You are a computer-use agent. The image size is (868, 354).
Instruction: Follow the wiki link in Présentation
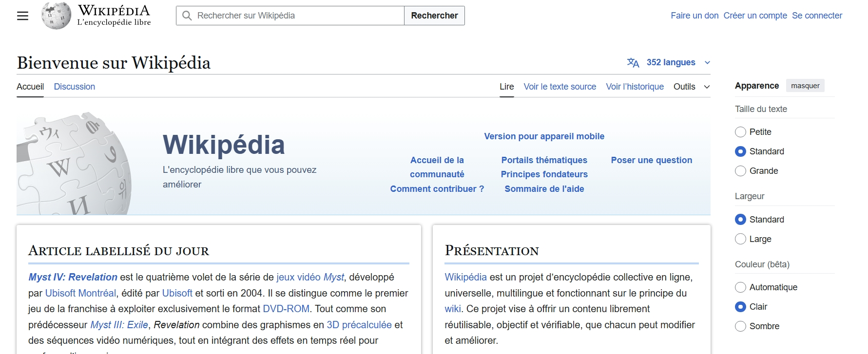(453, 309)
